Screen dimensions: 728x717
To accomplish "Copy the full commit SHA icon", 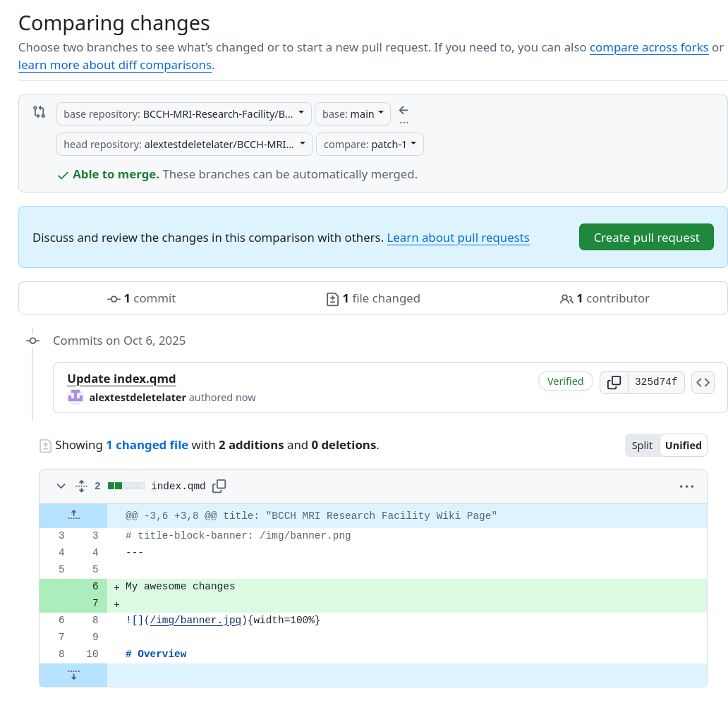I will tap(614, 382).
